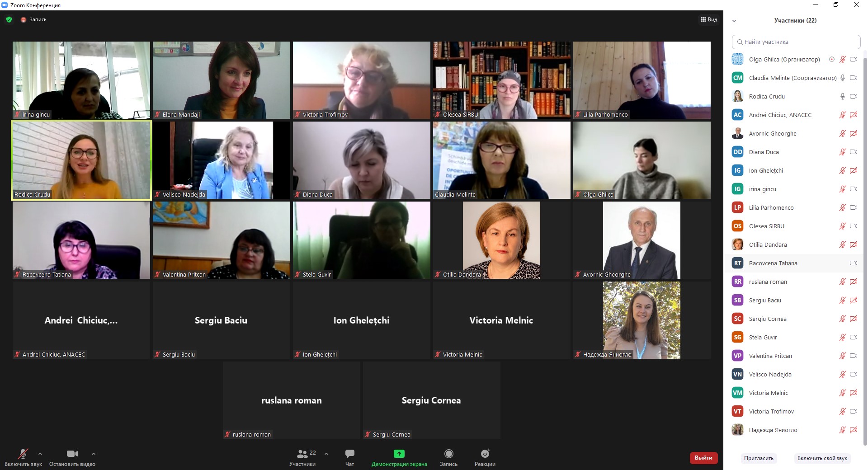Click camera icon next to Racovcena Tatiana
Image resolution: width=868 pixels, height=470 pixels.
point(854,263)
